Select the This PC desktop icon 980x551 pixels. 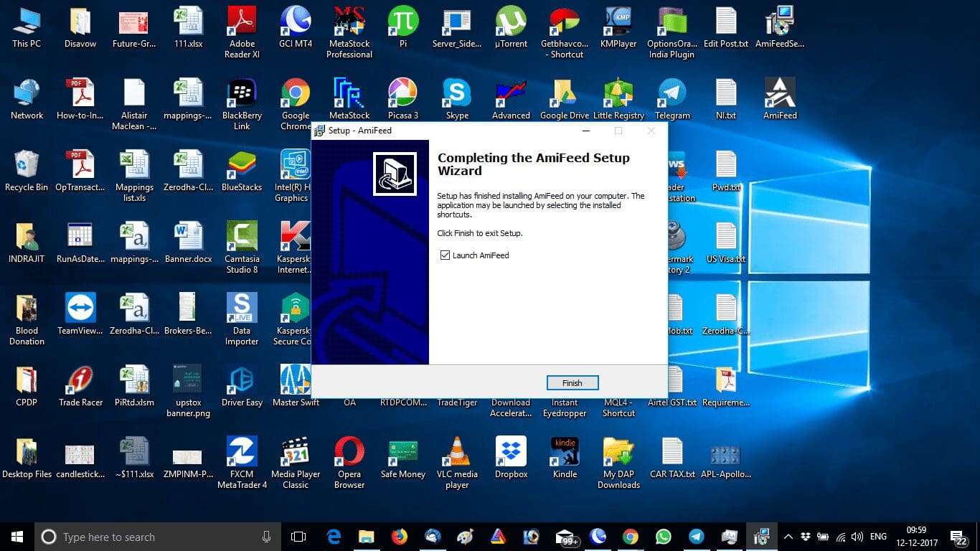click(x=27, y=27)
